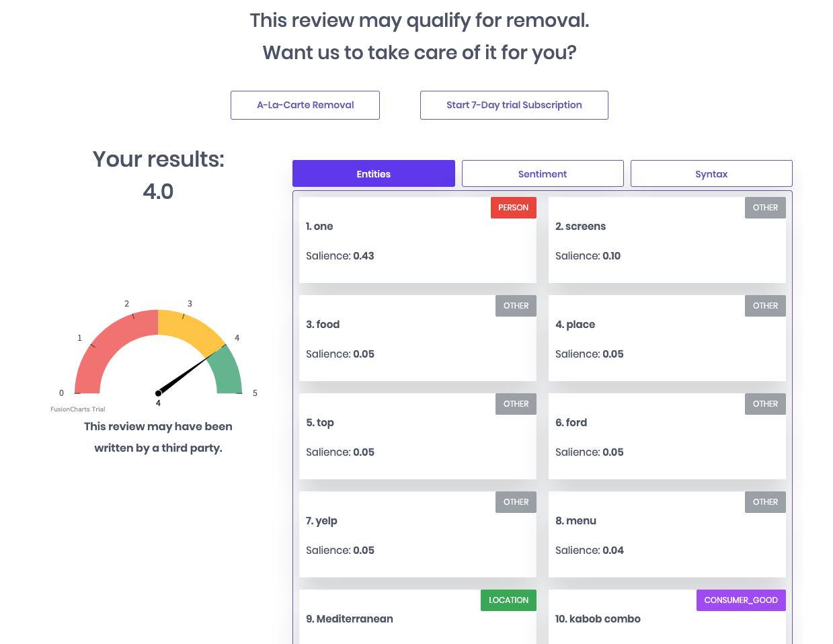The image size is (833, 644).
Task: Open the Sentiment tab
Action: [x=543, y=174]
